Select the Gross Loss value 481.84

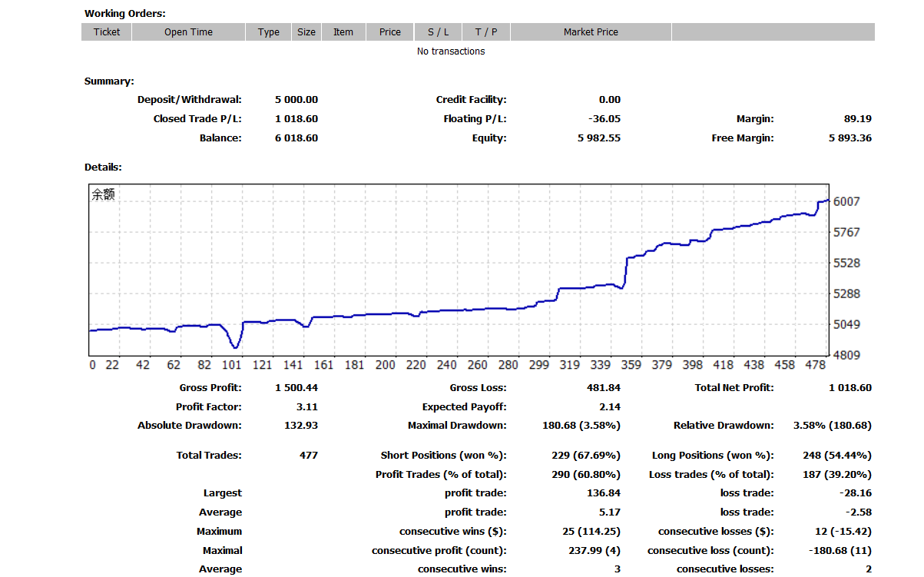pyautogui.click(x=604, y=387)
